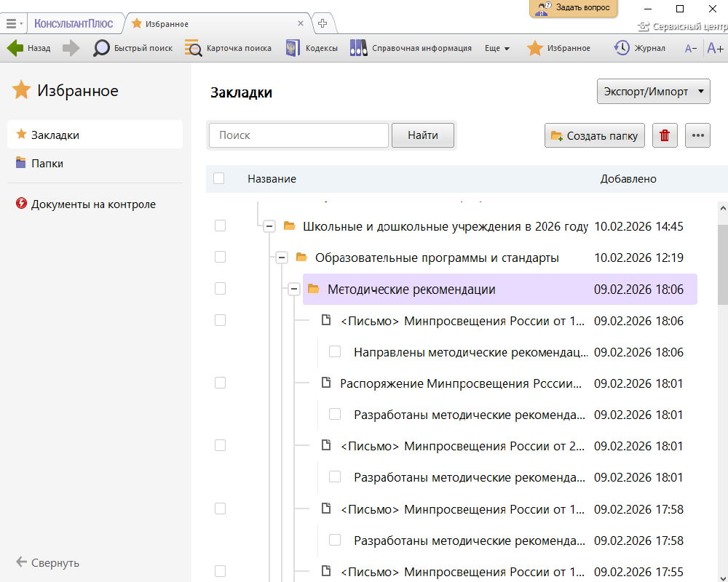Click the green Back arrow icon
The height and width of the screenshot is (582, 728).
(x=15, y=48)
